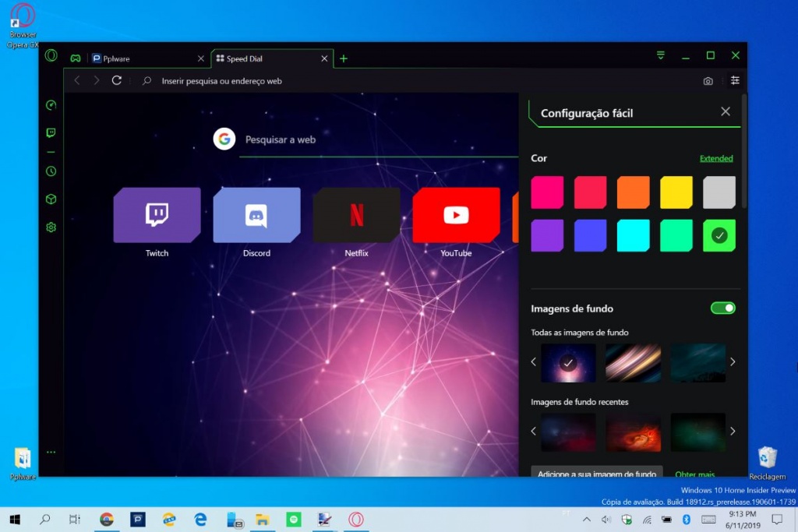Open the GX Corner gamepad tab
The image size is (798, 532).
pyautogui.click(x=76, y=58)
